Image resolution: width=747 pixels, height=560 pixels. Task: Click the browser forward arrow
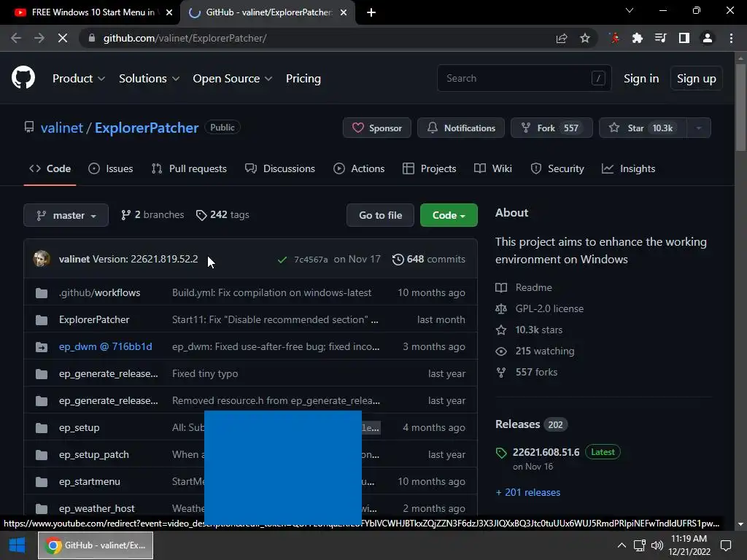(x=39, y=38)
